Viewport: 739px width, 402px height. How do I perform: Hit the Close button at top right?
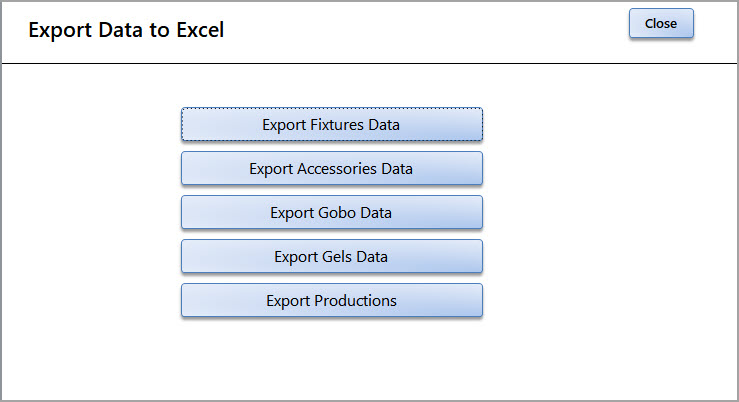(x=661, y=23)
